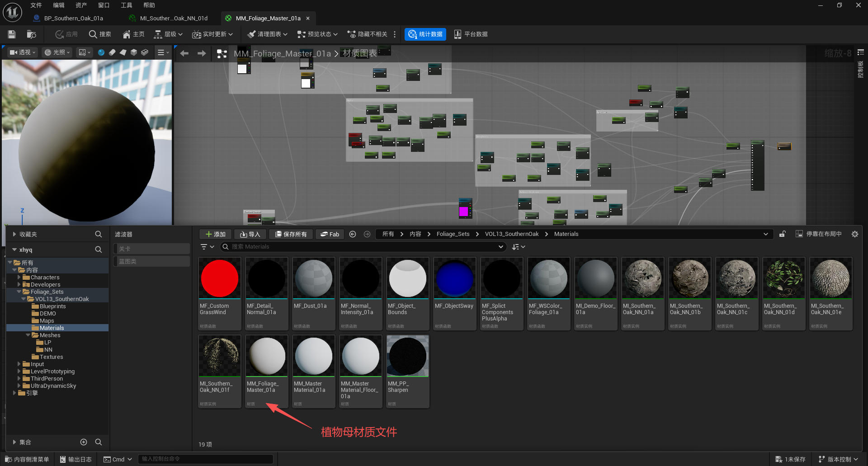Open the 层级 hierarchy dropdown
Image resolution: width=868 pixels, height=466 pixels.
tap(168, 34)
